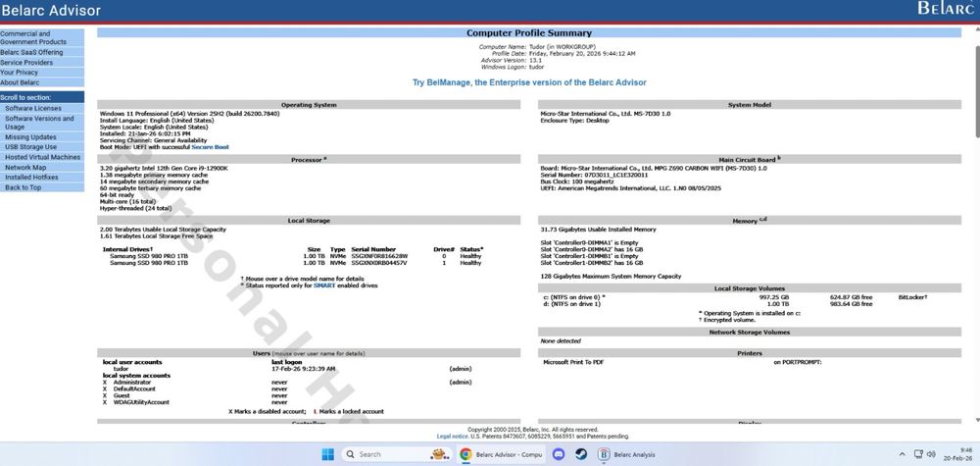Viewport: 980px width, 466px height.
Task: Click the DefaultAccount system account row
Action: (195, 389)
